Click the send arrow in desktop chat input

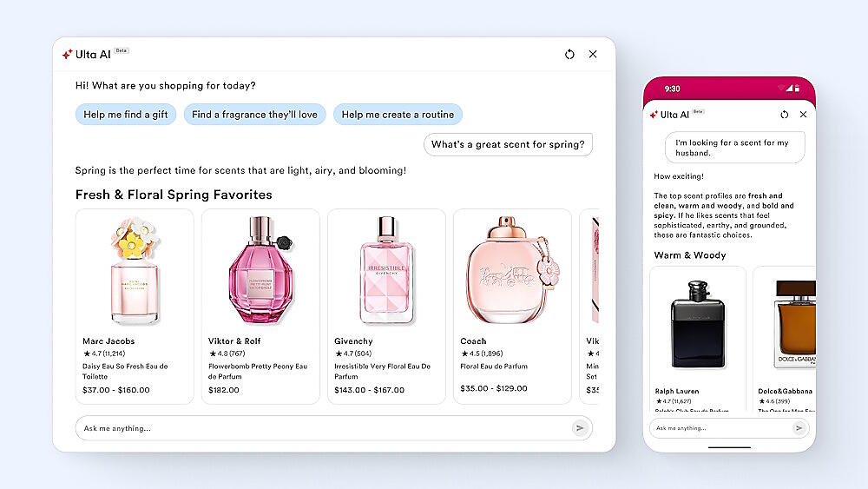tap(579, 428)
